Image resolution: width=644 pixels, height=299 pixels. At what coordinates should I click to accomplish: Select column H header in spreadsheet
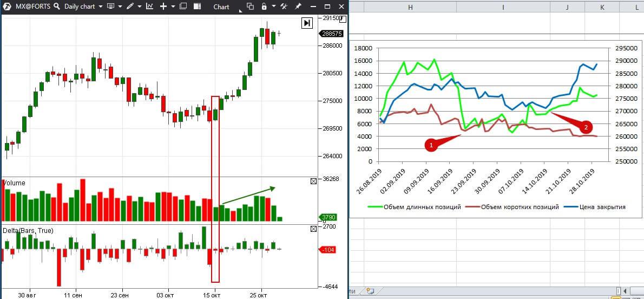(x=410, y=7)
